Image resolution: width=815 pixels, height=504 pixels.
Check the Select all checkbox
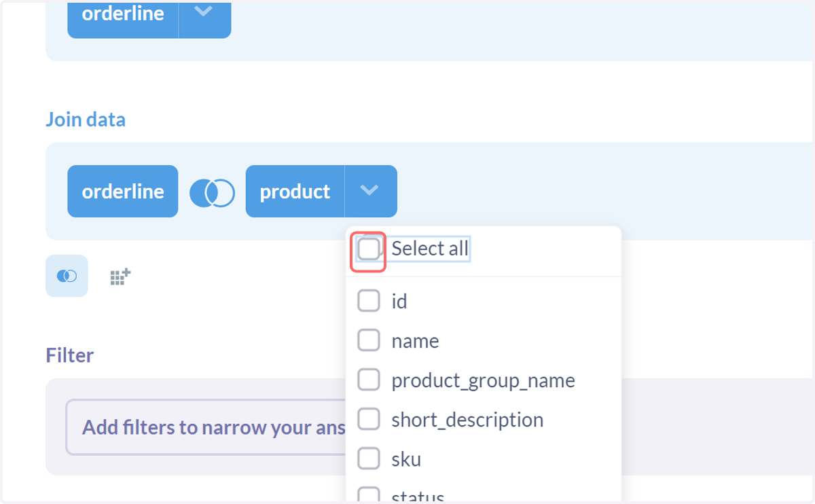pyautogui.click(x=369, y=249)
